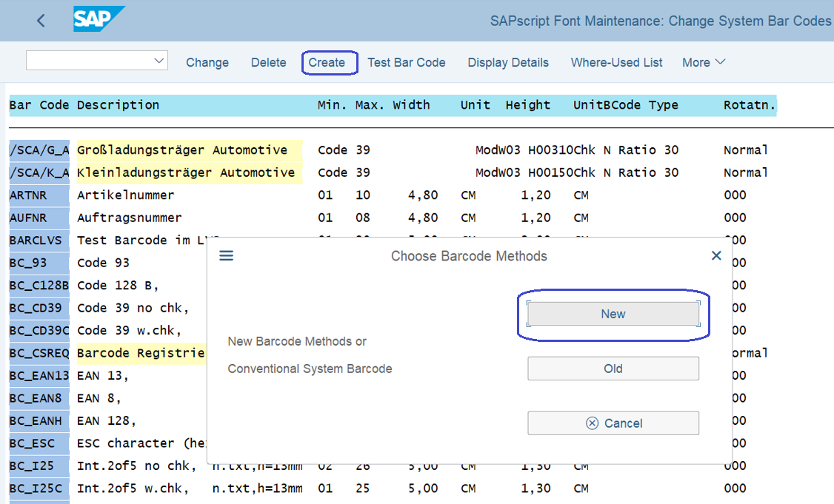The height and width of the screenshot is (504, 834).
Task: Click Delete in the toolbar
Action: tap(268, 63)
